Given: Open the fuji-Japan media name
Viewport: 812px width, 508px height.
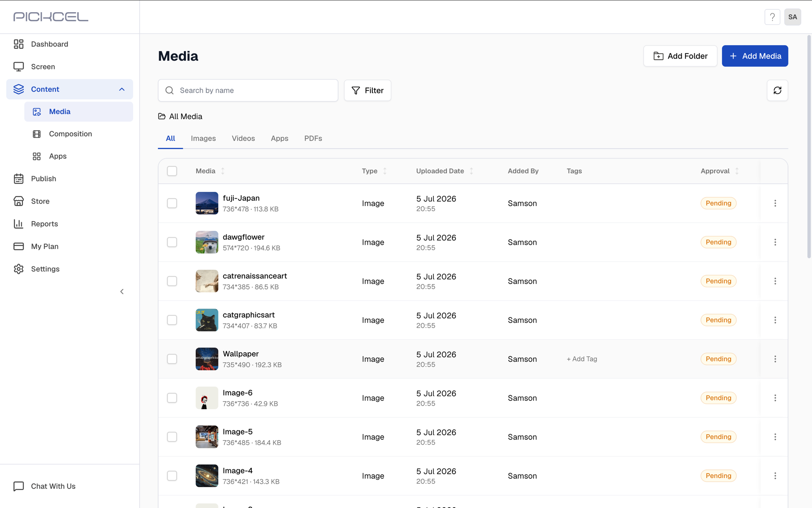Looking at the screenshot, I should (x=241, y=198).
